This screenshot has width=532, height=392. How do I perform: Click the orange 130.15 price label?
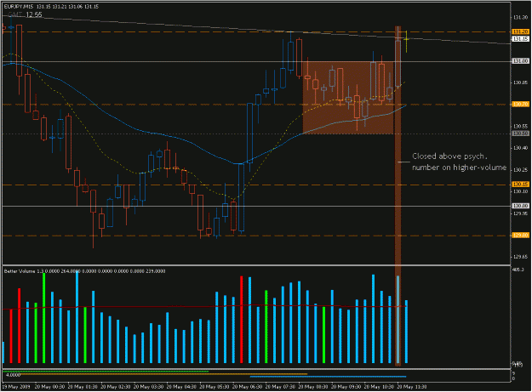click(x=520, y=185)
